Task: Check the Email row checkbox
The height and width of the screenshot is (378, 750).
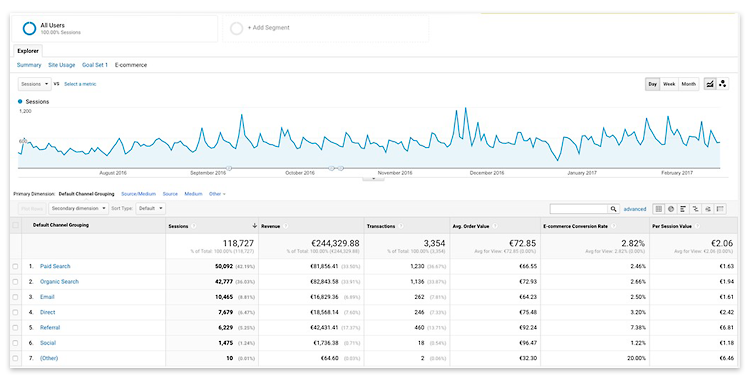Action: click(15, 297)
